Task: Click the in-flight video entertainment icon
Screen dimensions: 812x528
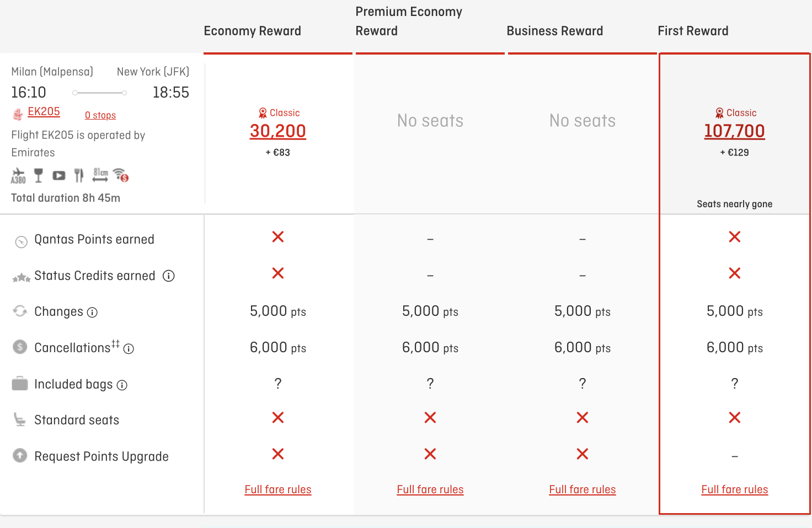Action: pos(58,176)
